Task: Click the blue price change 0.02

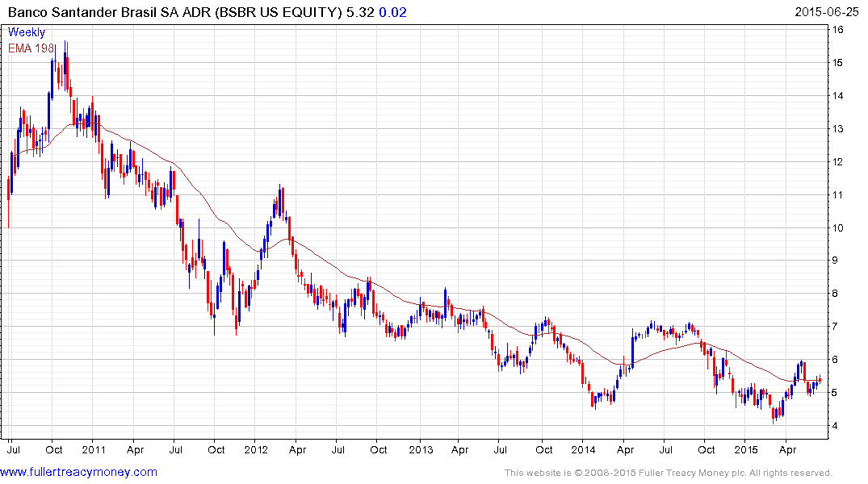Action: pyautogui.click(x=392, y=12)
